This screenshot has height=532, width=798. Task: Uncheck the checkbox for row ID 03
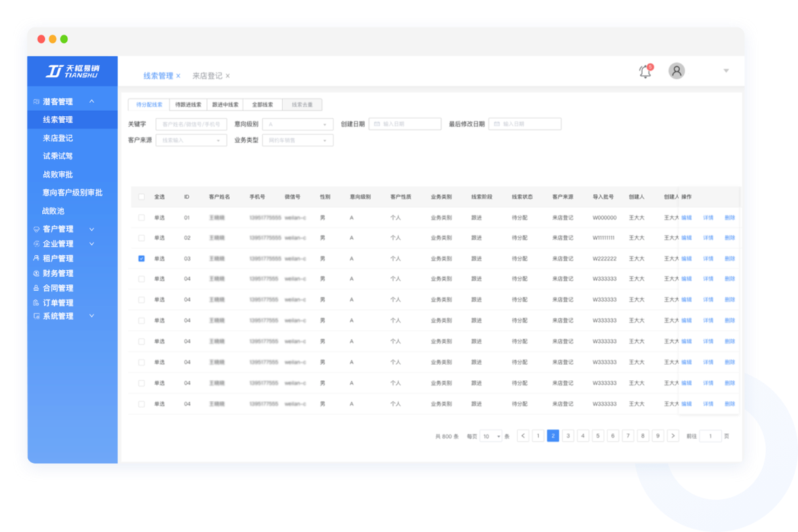[x=141, y=259]
